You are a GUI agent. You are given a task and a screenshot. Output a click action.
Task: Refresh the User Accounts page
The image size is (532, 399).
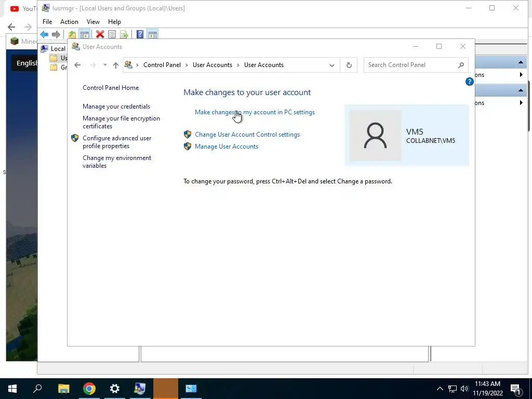[349, 65]
